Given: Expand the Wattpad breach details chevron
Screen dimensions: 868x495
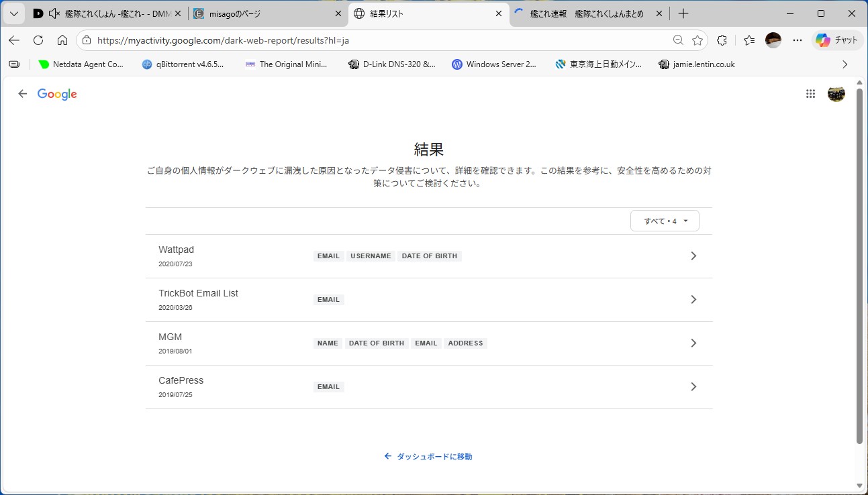Looking at the screenshot, I should [x=693, y=256].
